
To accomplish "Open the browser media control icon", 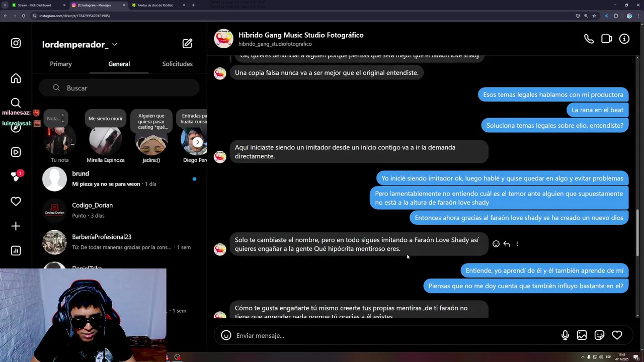I will click(x=606, y=16).
